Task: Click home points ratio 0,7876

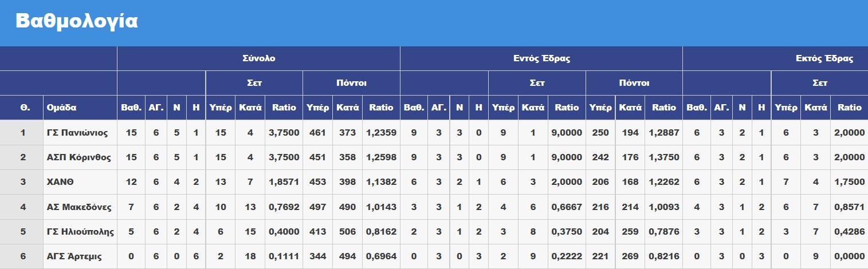Action: pyautogui.click(x=665, y=232)
